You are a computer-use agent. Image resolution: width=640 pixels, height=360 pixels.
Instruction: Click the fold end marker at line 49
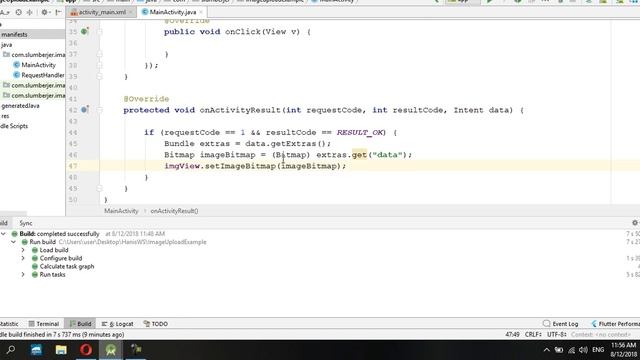(x=100, y=189)
